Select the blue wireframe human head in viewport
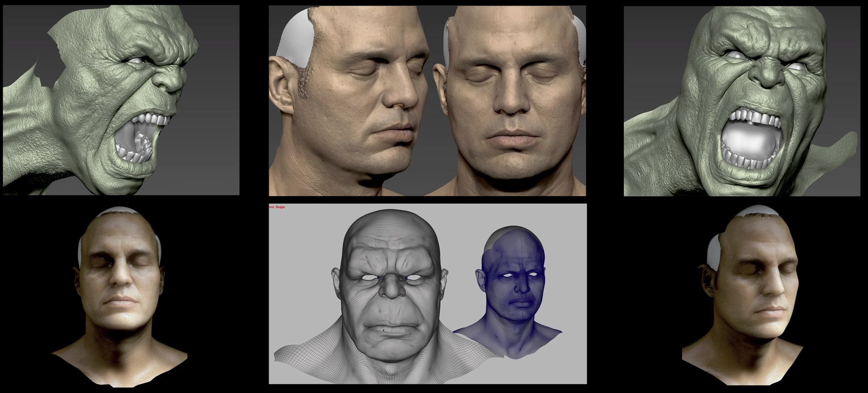This screenshot has height=393, width=868. 513,292
